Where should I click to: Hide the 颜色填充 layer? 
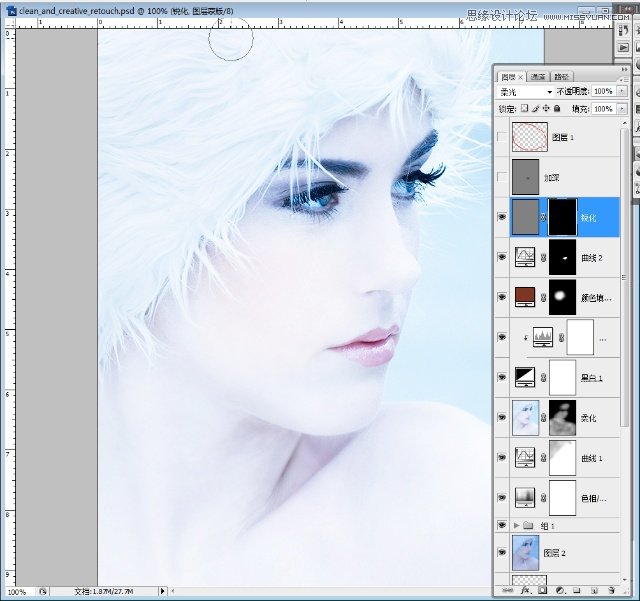pyautogui.click(x=502, y=297)
